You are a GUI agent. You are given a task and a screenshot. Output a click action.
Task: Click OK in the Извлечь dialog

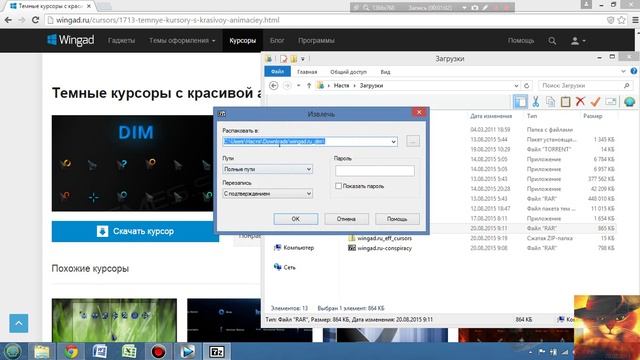(x=296, y=219)
